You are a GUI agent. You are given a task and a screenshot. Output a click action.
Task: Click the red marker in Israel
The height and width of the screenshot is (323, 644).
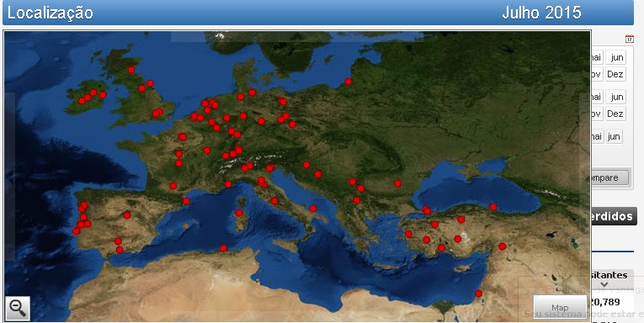pos(478,294)
